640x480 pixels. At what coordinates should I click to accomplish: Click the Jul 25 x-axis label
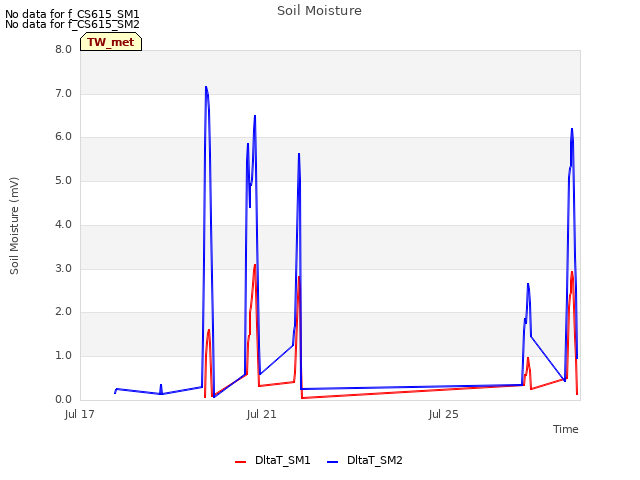pos(444,414)
